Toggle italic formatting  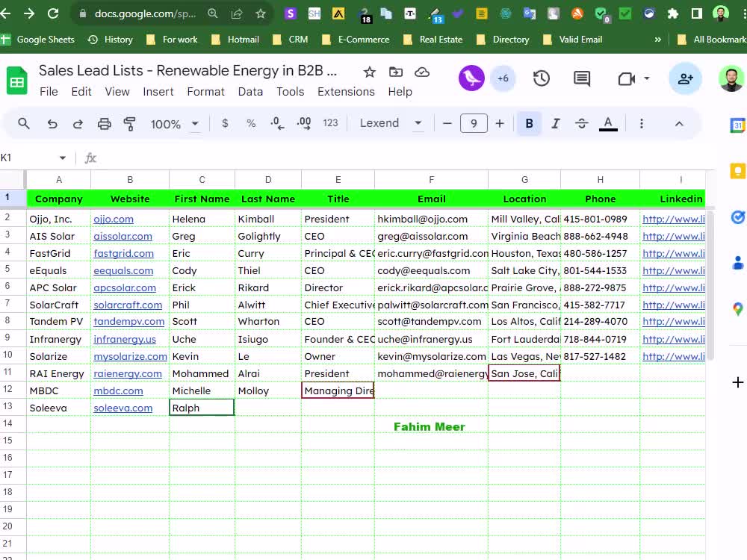556,124
